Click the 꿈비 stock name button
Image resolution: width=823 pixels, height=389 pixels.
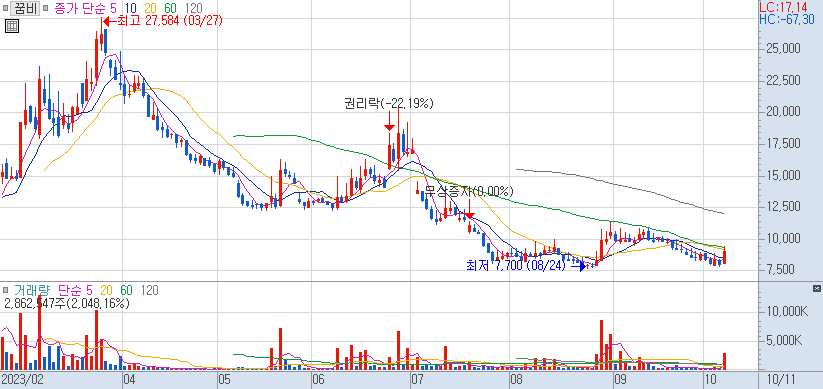pyautogui.click(x=24, y=8)
